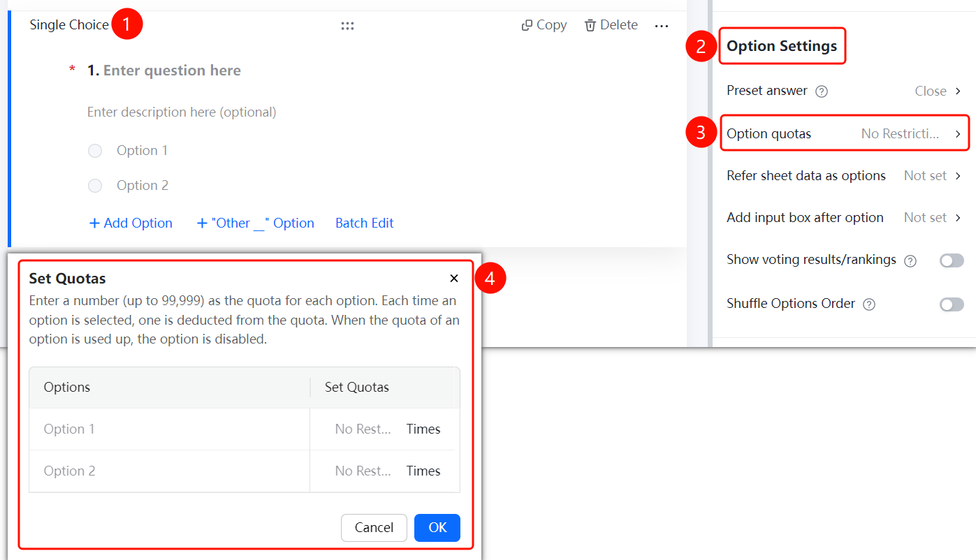Click the Option 2 label in the question
Screen dimensions: 976x560
click(x=143, y=186)
